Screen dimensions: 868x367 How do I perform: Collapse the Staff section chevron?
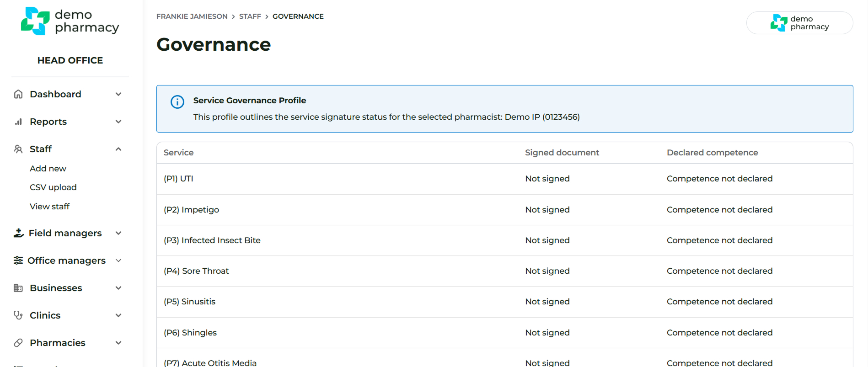coord(118,149)
